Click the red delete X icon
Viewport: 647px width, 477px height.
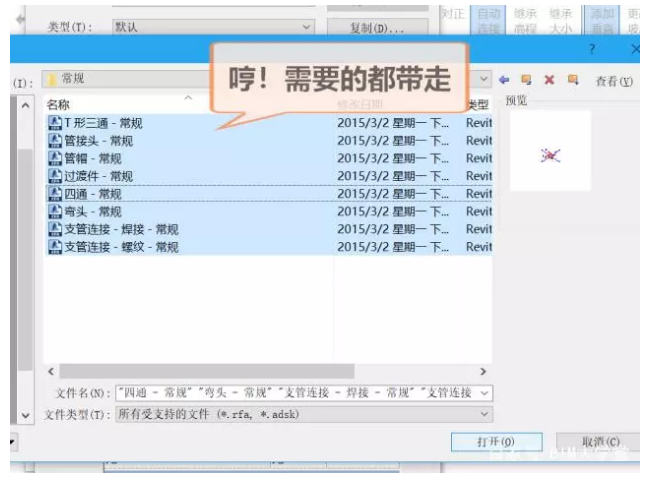(548, 80)
